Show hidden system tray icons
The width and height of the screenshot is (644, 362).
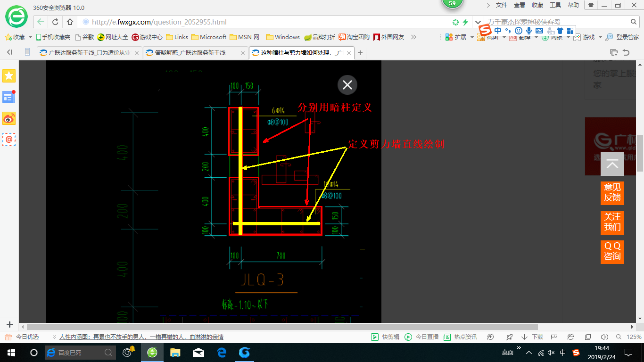(x=529, y=353)
